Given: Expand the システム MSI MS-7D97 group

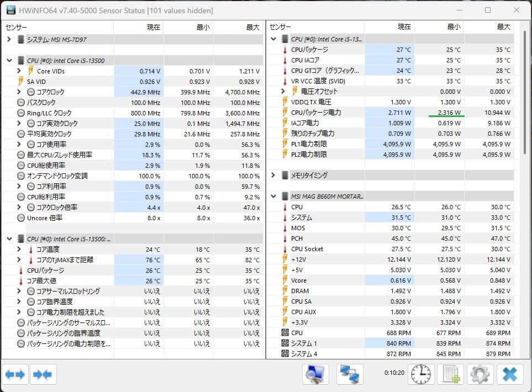Looking at the screenshot, I should click(x=9, y=39).
